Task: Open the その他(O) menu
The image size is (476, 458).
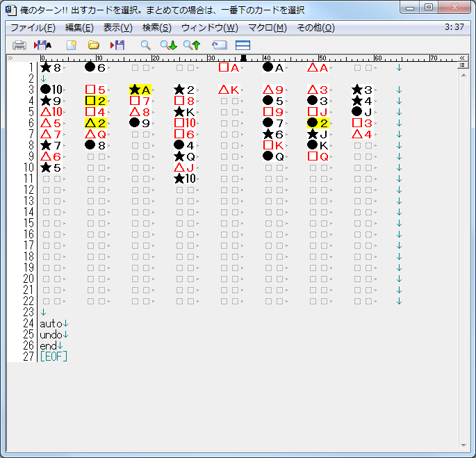Action: tap(315, 28)
